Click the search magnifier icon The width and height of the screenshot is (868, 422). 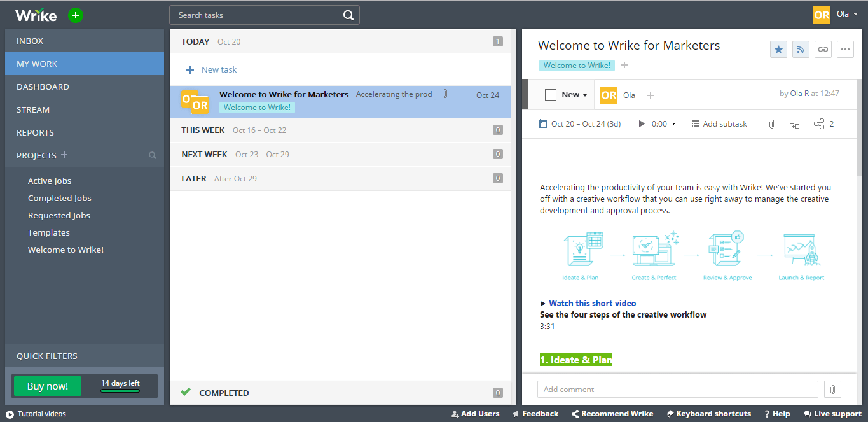point(348,15)
